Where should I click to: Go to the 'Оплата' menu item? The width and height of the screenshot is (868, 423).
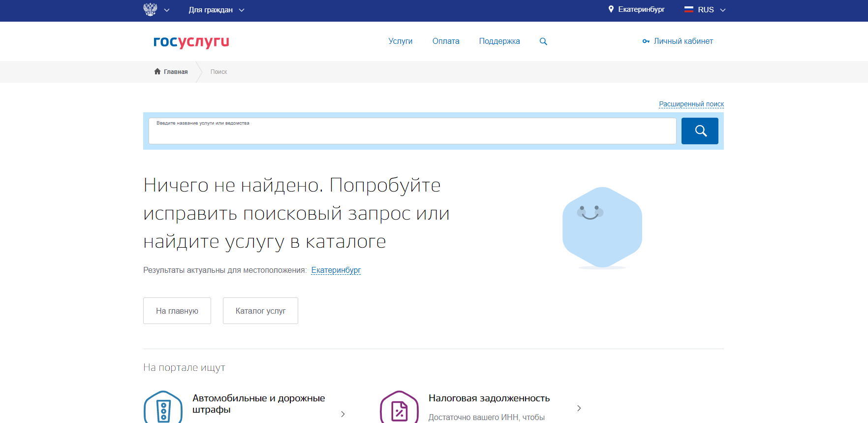pos(446,41)
